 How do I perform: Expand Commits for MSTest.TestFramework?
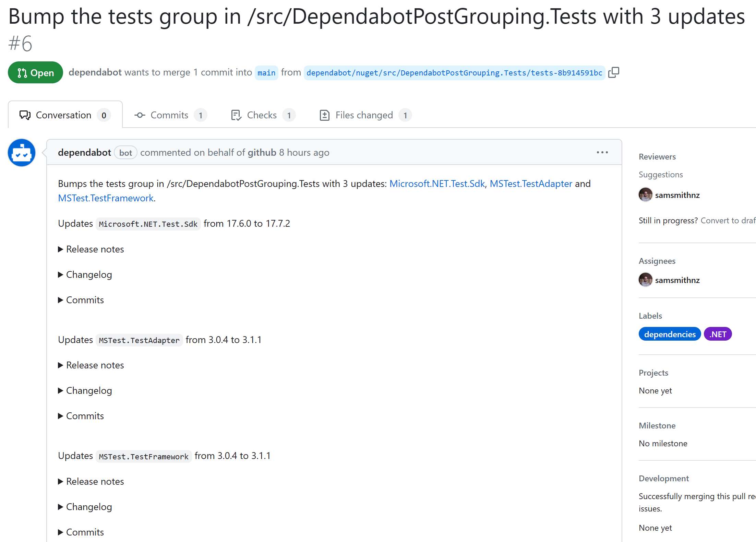[x=81, y=532]
